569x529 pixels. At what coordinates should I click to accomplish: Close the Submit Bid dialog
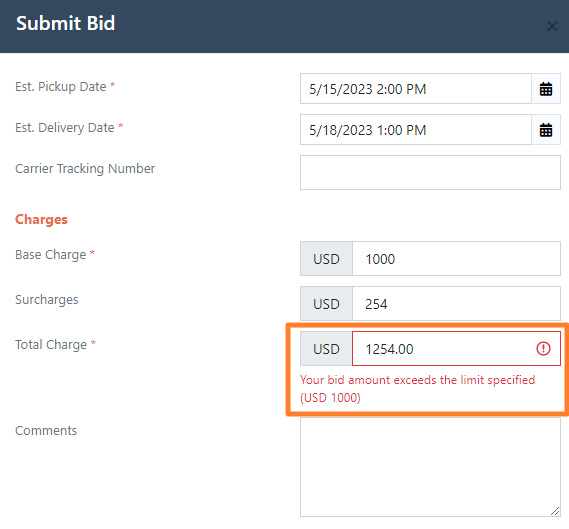(552, 26)
